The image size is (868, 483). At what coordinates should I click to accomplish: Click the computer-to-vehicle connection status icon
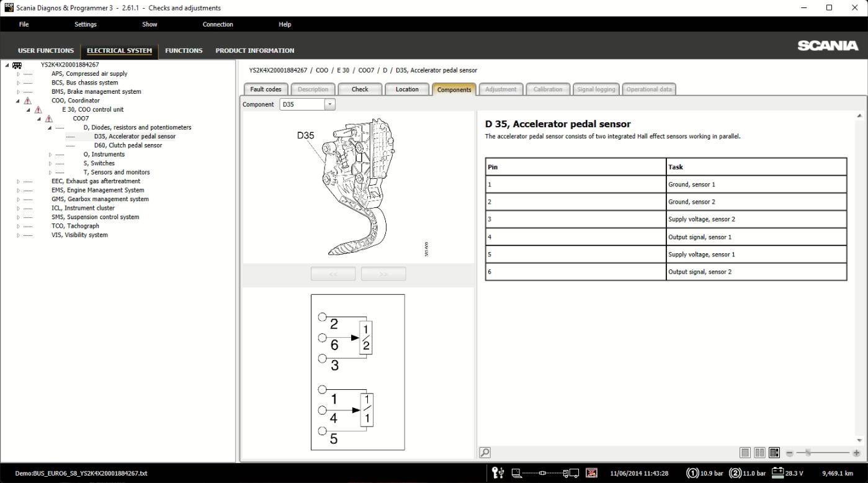point(545,473)
